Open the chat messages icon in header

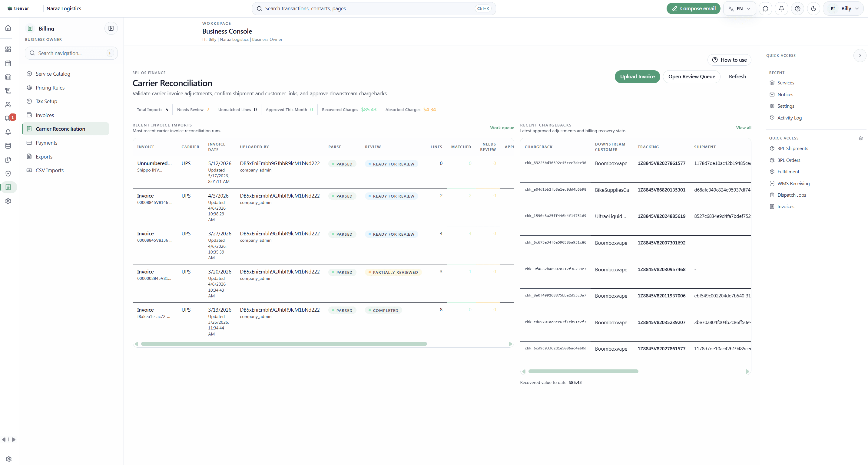coord(765,9)
